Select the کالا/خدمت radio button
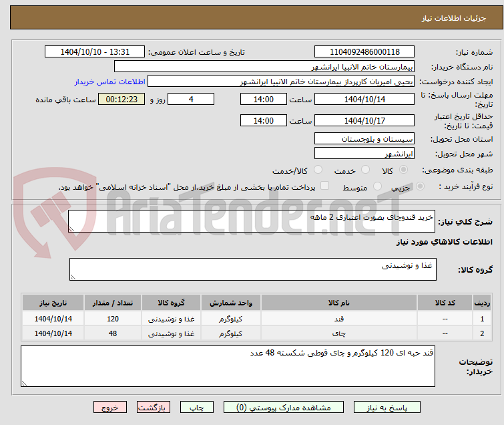This screenshot has height=425, width=504. (318, 170)
